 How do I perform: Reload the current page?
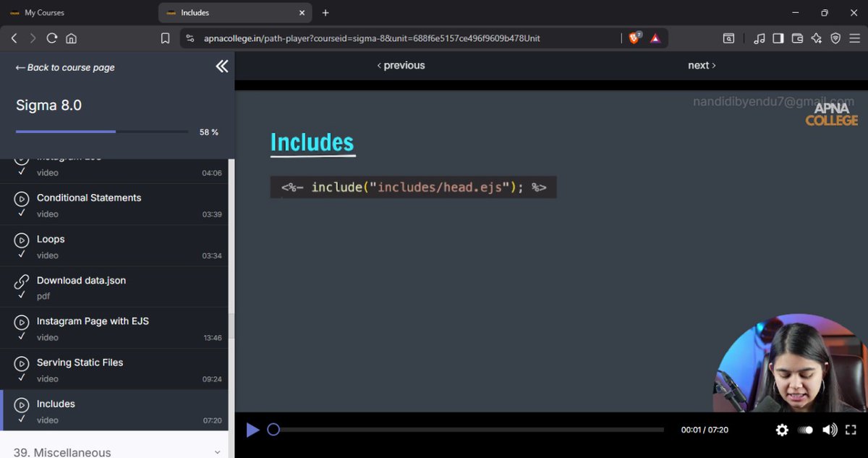pyautogui.click(x=51, y=38)
